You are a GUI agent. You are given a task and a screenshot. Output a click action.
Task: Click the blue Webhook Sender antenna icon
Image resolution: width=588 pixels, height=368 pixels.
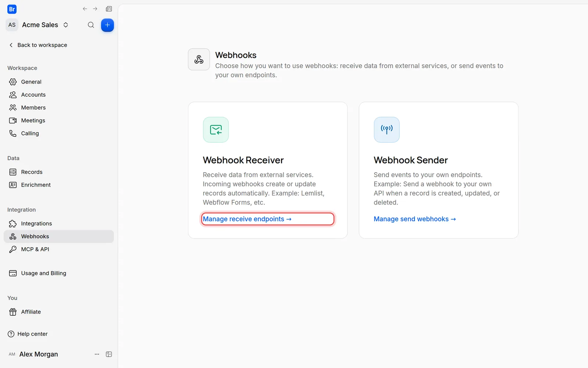click(387, 130)
